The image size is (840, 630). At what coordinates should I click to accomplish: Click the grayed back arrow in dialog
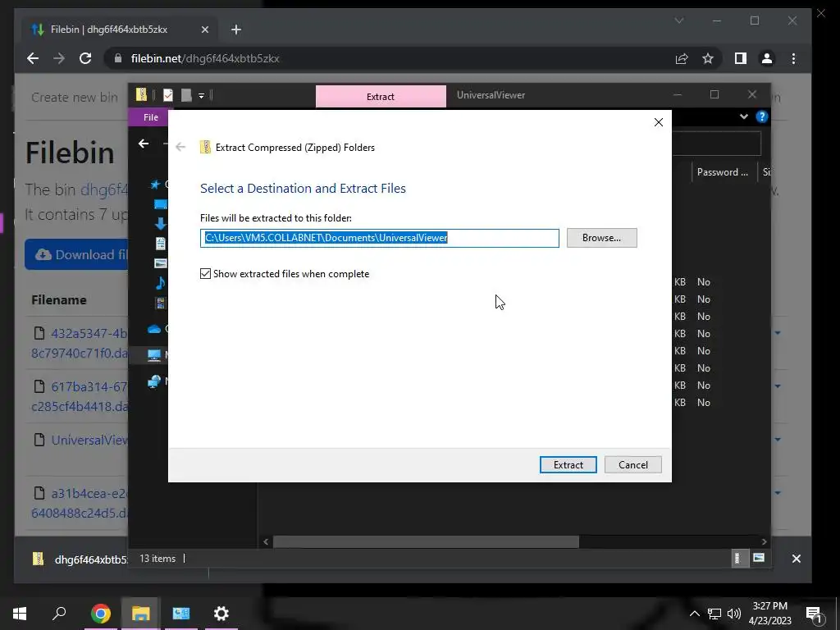click(180, 147)
